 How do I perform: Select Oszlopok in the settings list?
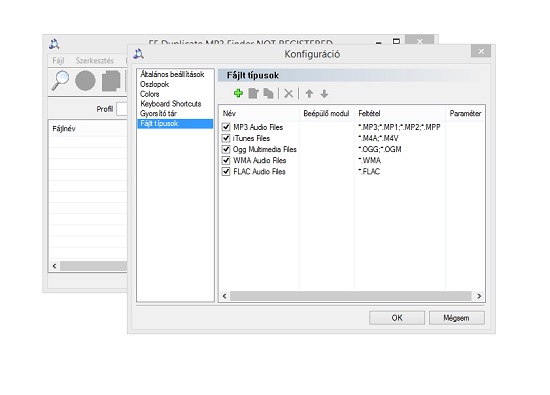154,84
